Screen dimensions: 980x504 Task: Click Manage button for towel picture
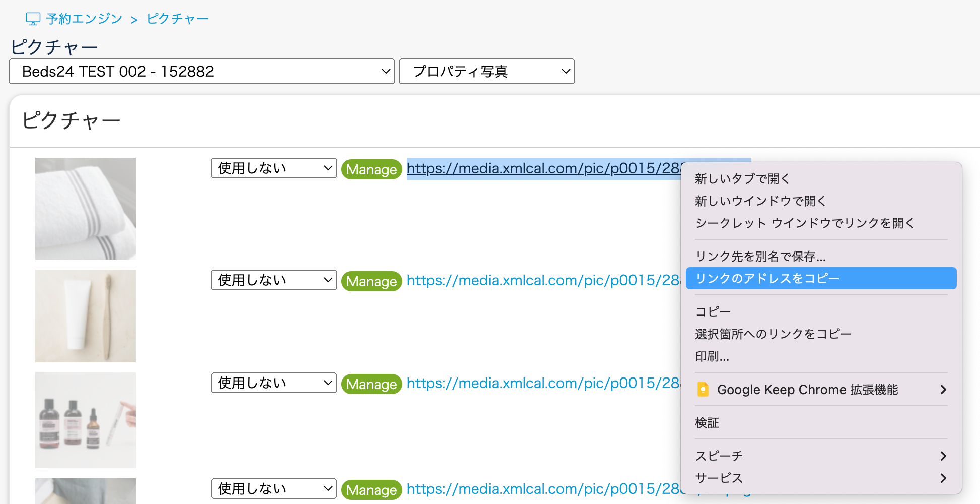coord(372,169)
